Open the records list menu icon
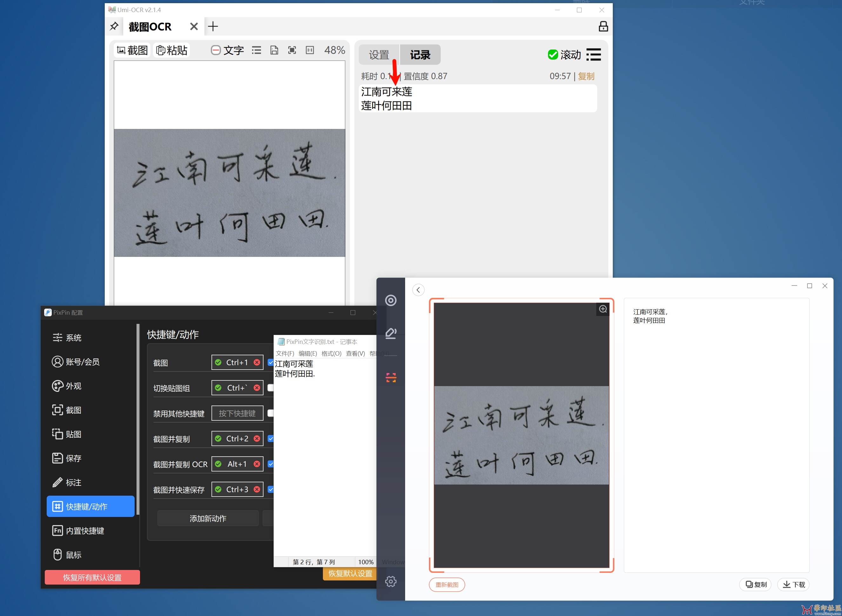The height and width of the screenshot is (616, 842). (x=593, y=55)
